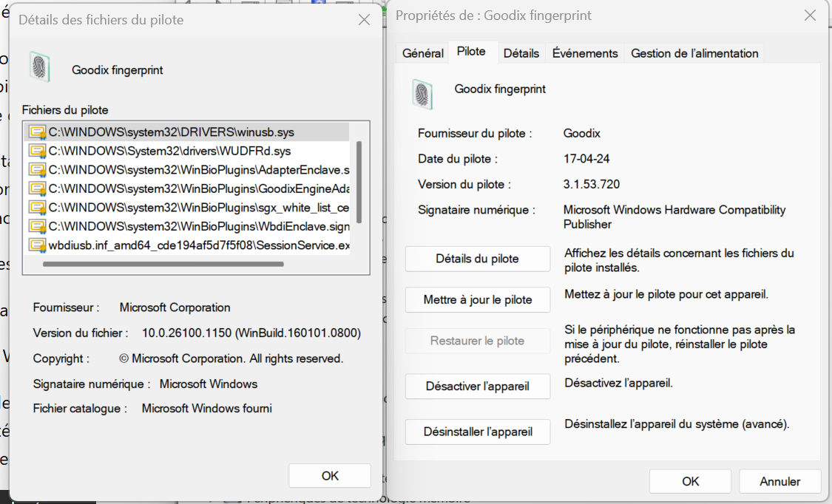
Task: Close the Propriétés de Goodix fingerprint window
Action: 810,16
